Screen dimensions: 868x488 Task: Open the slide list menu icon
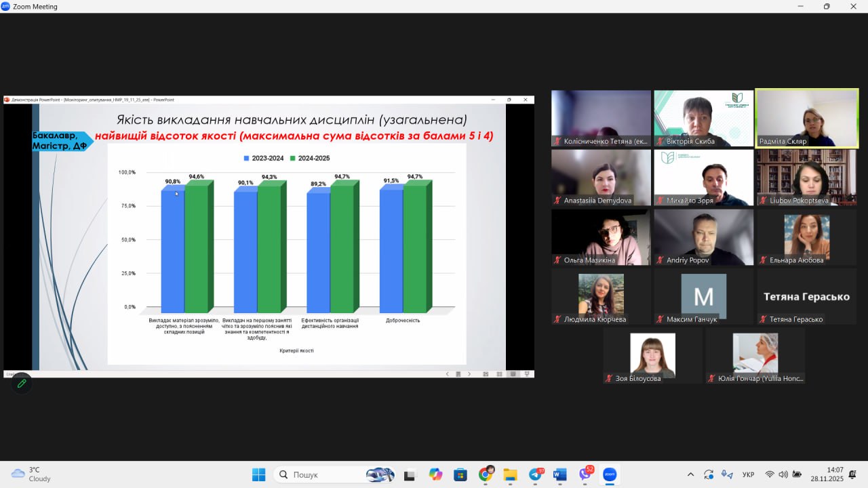coord(458,374)
